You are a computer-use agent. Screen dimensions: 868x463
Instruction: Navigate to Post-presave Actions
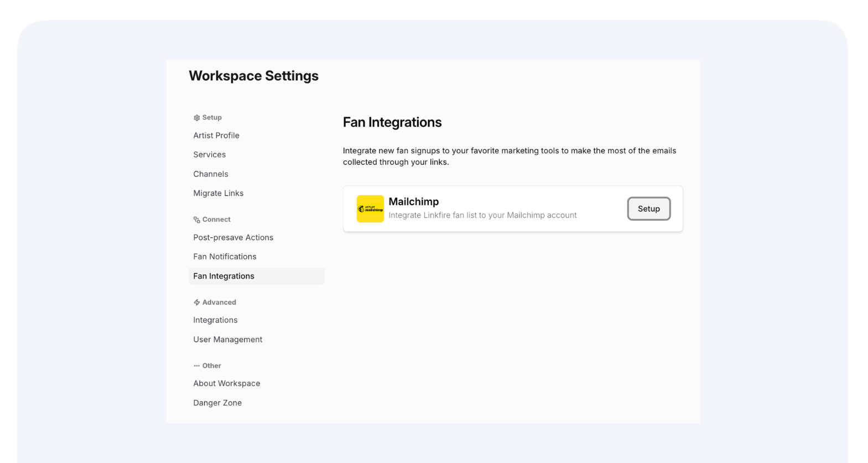pos(233,237)
